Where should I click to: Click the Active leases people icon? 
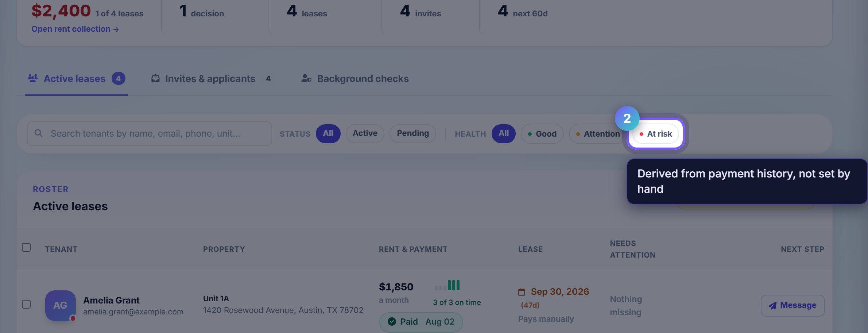point(33,78)
